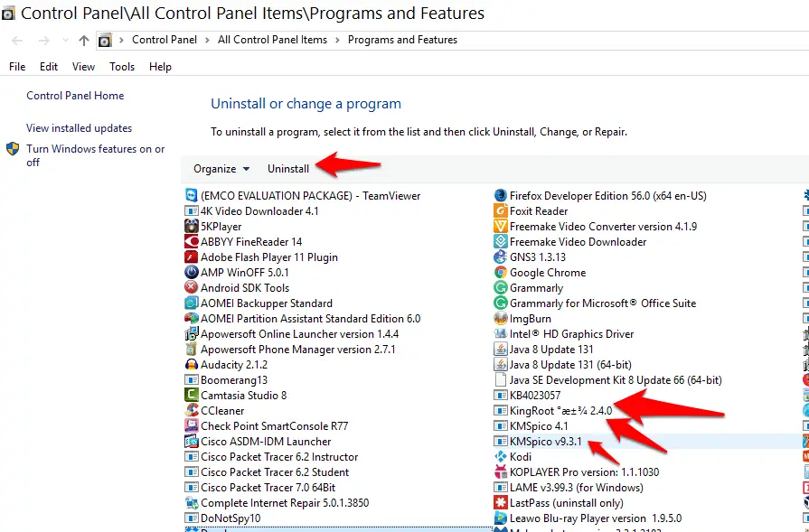Select Intel HD Graphics Driver entry
This screenshot has width=809, height=532.
pyautogui.click(x=571, y=334)
